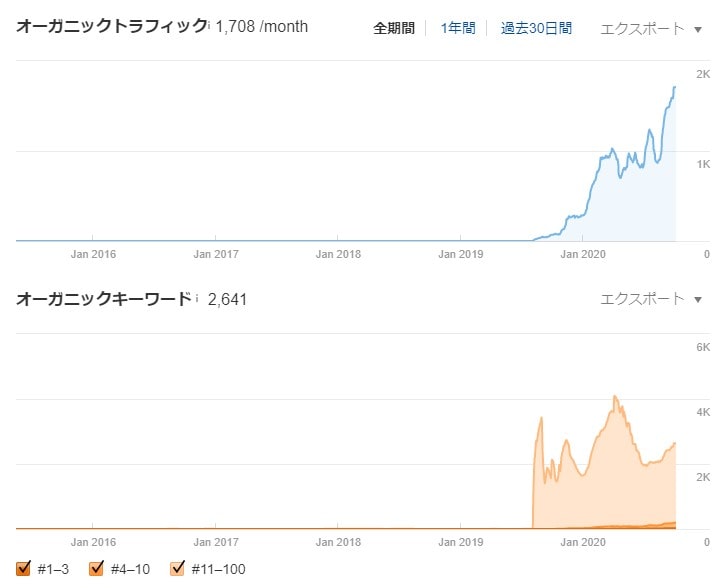Click the 2K axis label on traffic chart
The width and height of the screenshot is (728, 588).
pos(703,74)
